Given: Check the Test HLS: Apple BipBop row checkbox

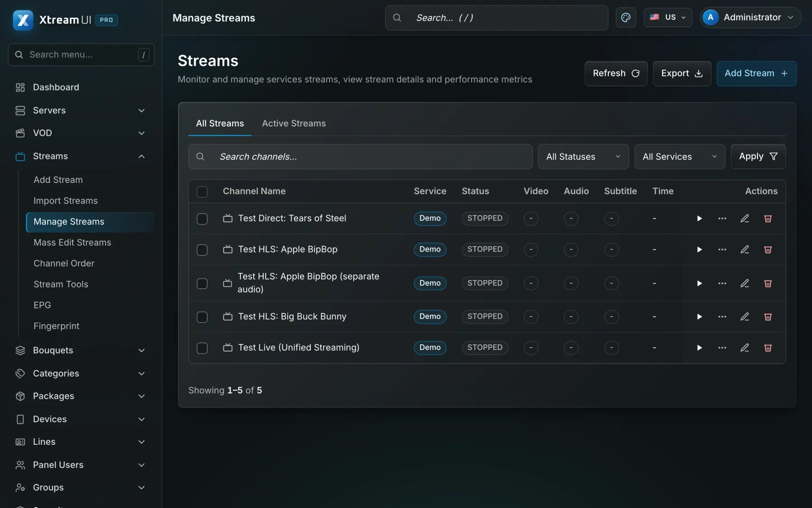Looking at the screenshot, I should pyautogui.click(x=202, y=250).
